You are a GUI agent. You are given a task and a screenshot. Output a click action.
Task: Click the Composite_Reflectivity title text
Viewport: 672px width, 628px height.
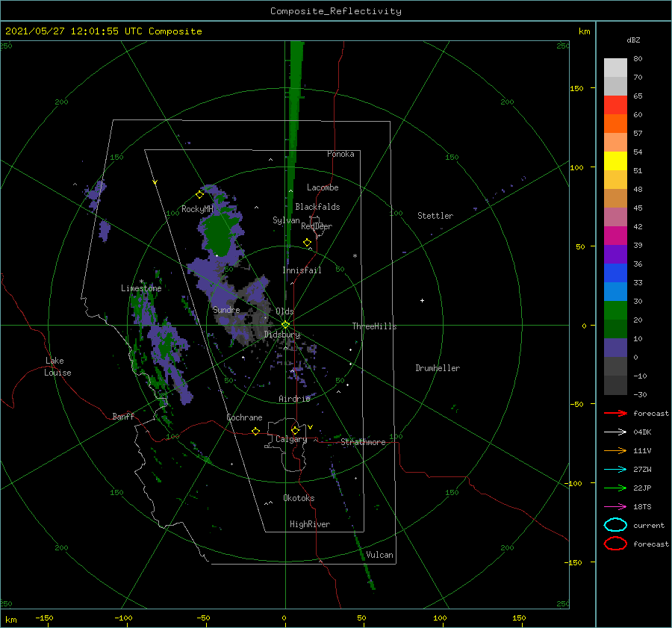[x=335, y=11]
